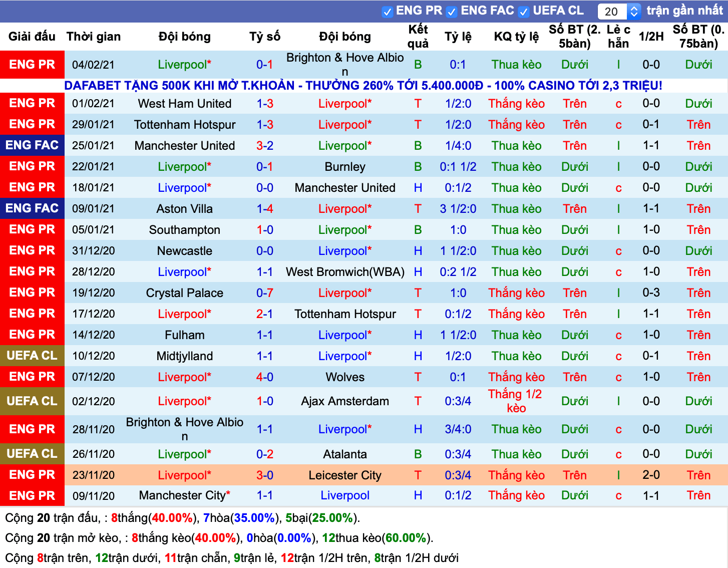Viewport: 728px width, 568px height.
Task: Click the 7hòa(35.00%) summary text
Action: pyautogui.click(x=242, y=518)
